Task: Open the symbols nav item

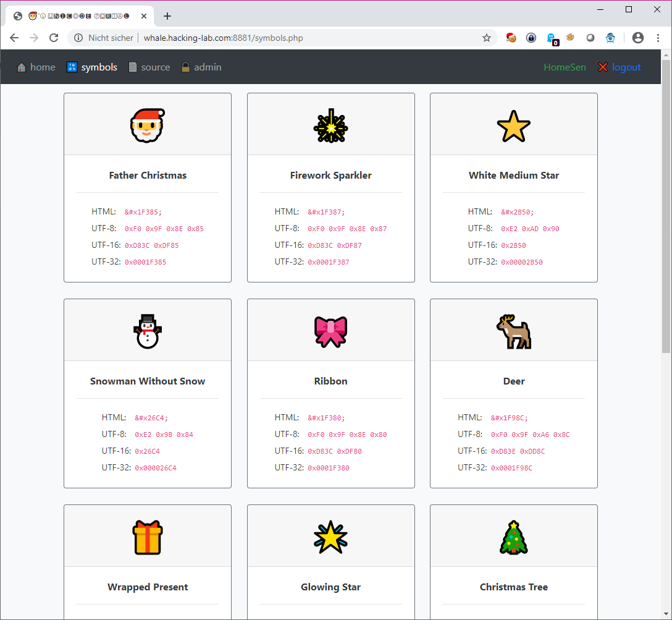Action: (92, 67)
